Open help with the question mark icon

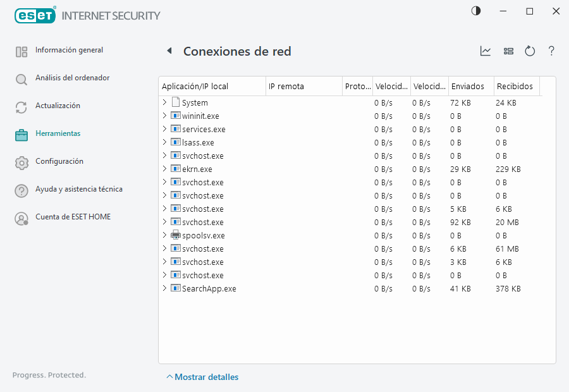[551, 51]
